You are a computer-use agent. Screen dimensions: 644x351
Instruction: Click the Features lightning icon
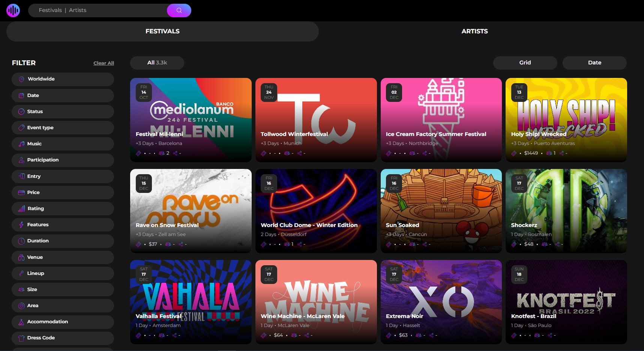(x=21, y=225)
